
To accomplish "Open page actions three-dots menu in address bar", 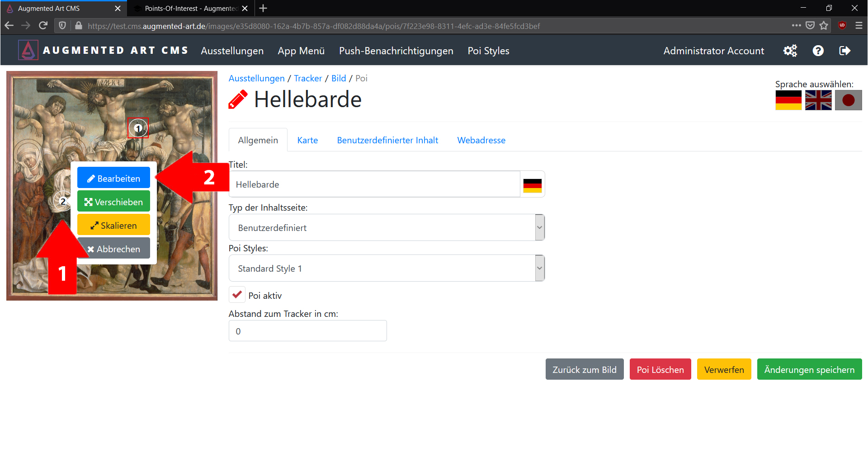I will point(796,26).
